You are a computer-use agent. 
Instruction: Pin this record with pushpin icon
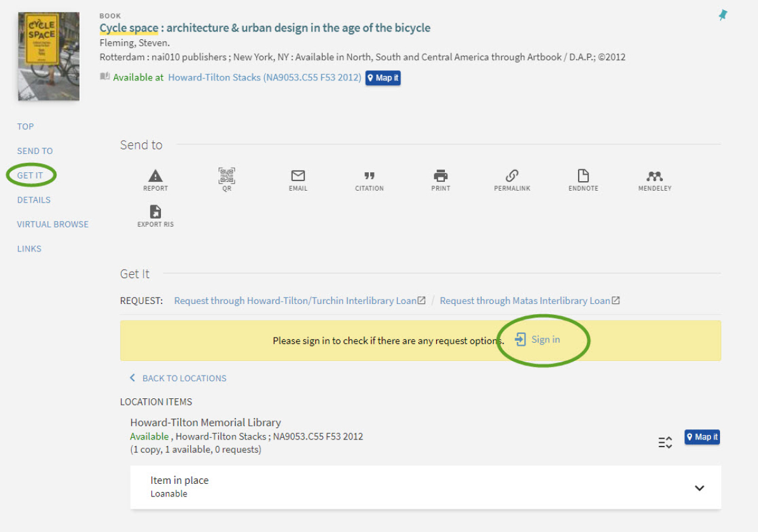[723, 16]
